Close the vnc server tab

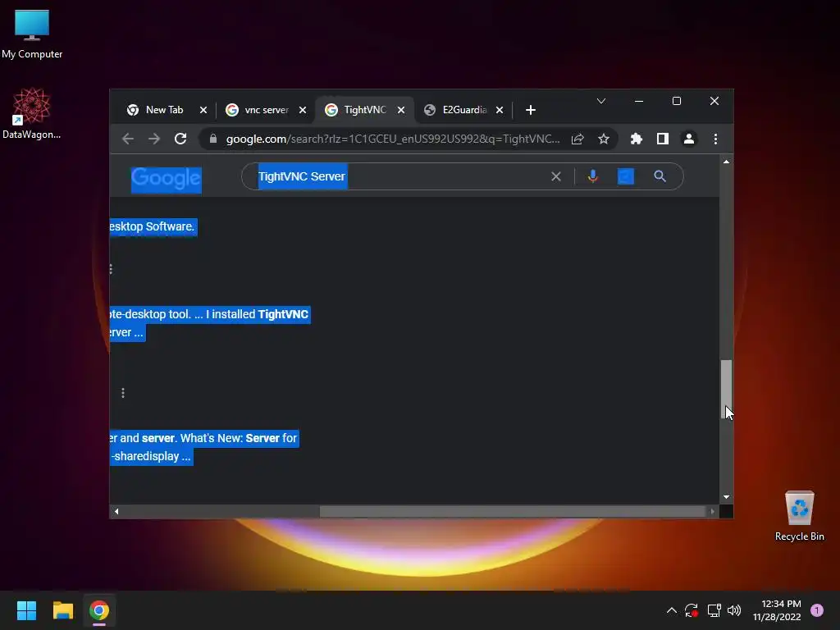303,110
